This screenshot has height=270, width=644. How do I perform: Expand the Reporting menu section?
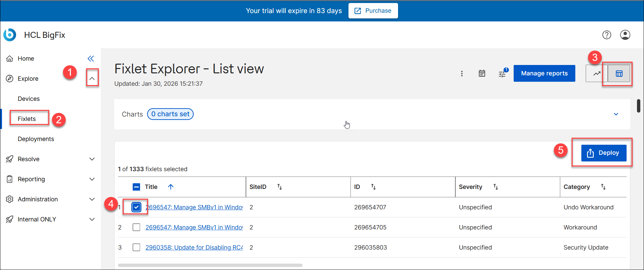click(x=92, y=179)
